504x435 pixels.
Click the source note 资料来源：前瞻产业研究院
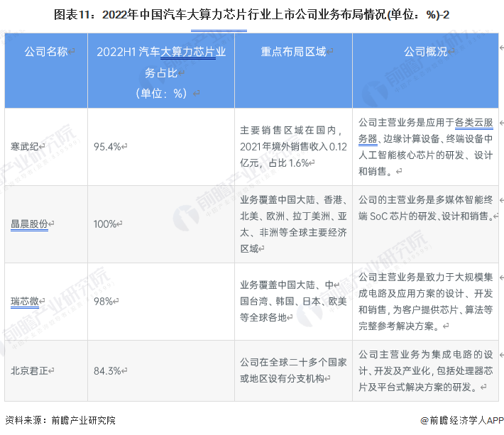coord(60,420)
